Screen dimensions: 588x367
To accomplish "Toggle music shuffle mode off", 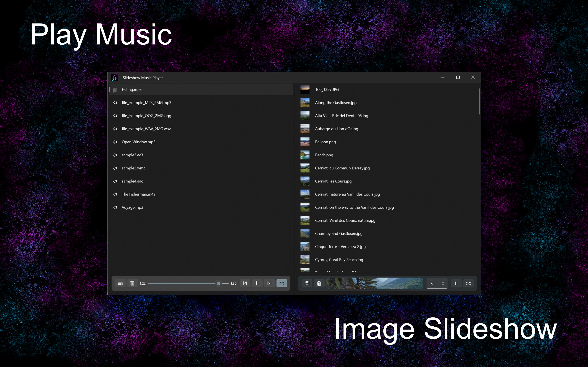I will coord(282,283).
